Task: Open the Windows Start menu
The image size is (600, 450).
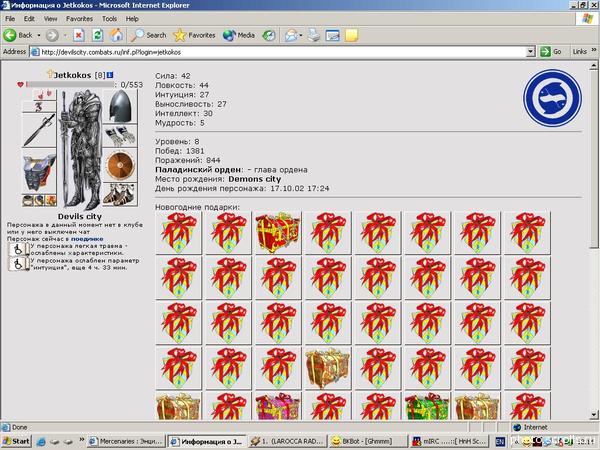Action: [16, 441]
